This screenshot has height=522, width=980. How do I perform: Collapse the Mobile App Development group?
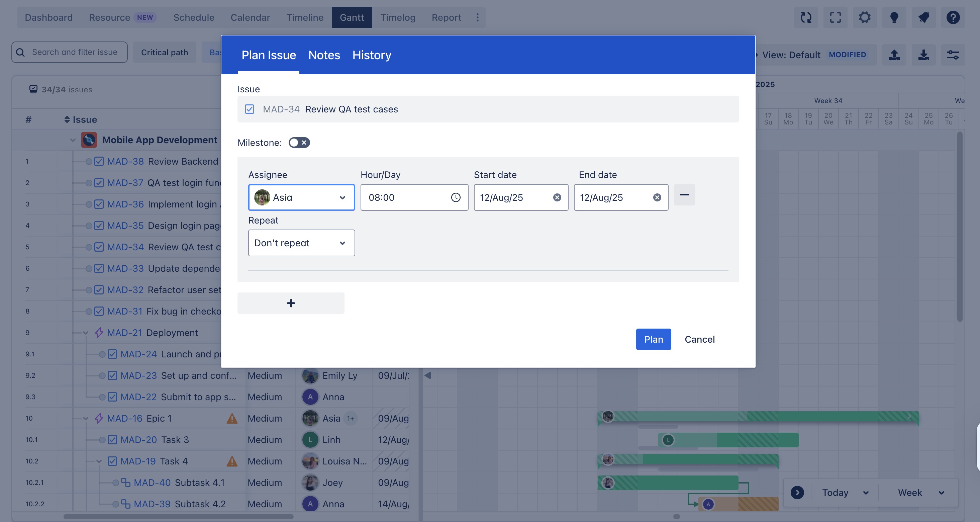pos(73,141)
